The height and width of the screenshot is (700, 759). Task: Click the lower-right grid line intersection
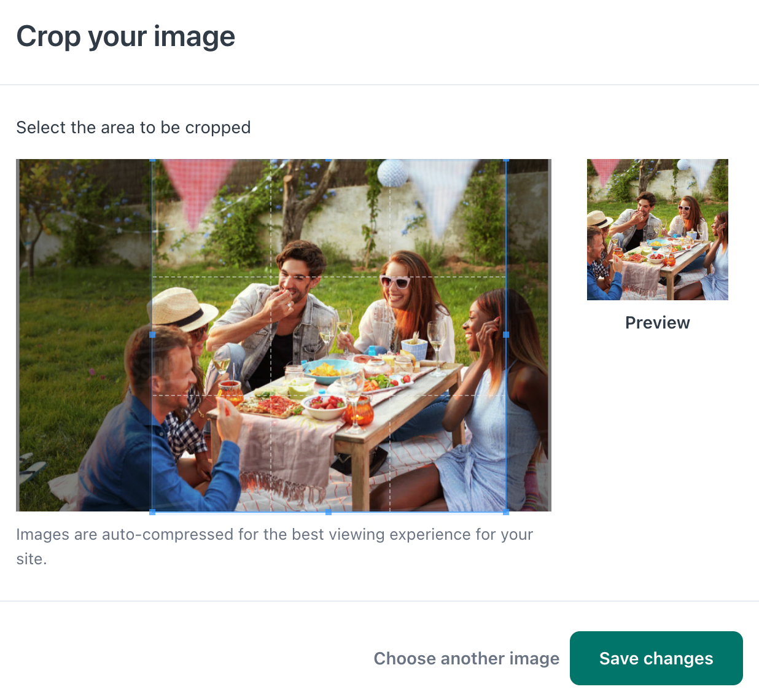(390, 395)
